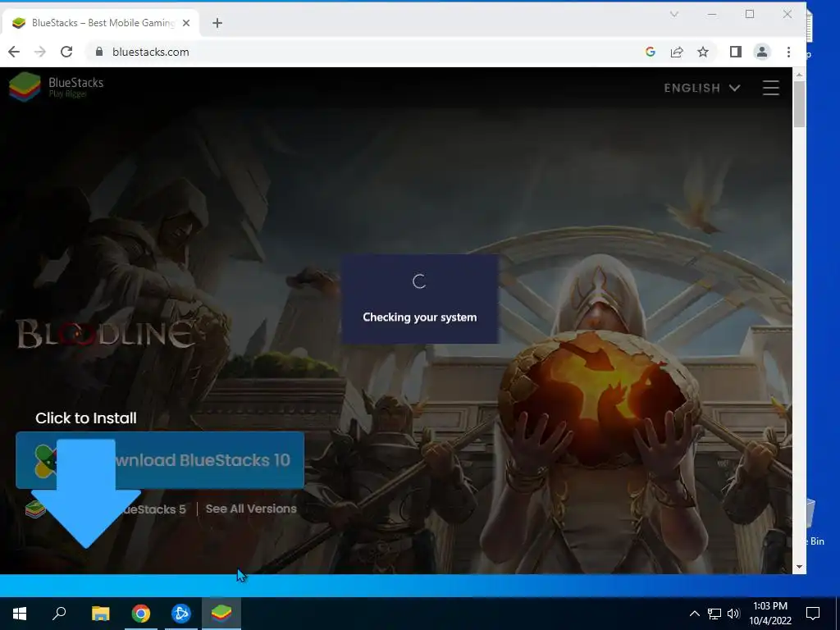Screen dimensions: 840x630
Task: Open File Explorer from taskbar
Action: [x=100, y=614]
